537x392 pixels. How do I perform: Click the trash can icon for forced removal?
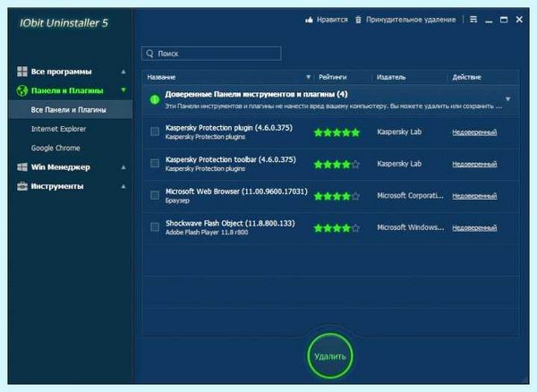[x=358, y=20]
